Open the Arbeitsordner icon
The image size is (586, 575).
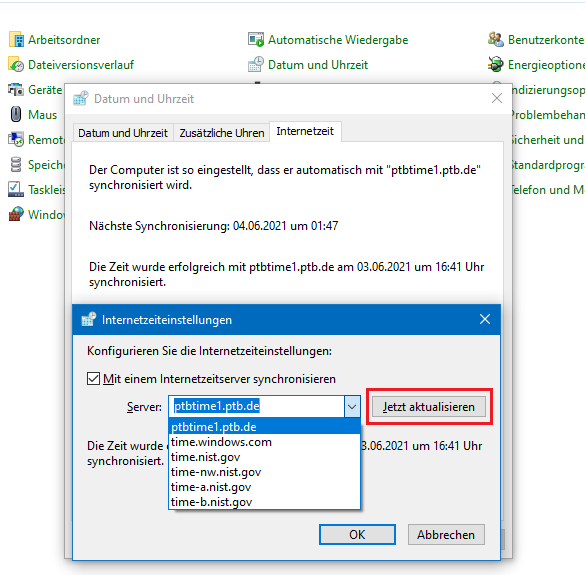(x=16, y=40)
